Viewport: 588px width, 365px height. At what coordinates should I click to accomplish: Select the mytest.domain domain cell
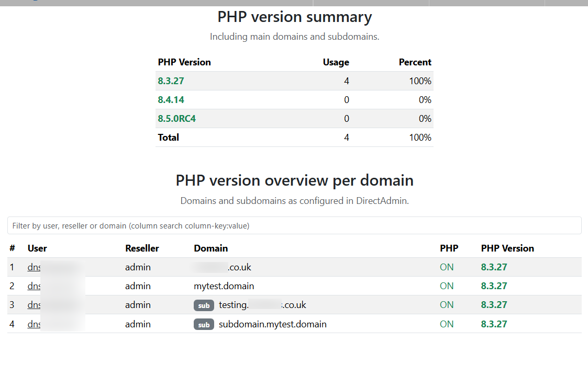(x=224, y=286)
